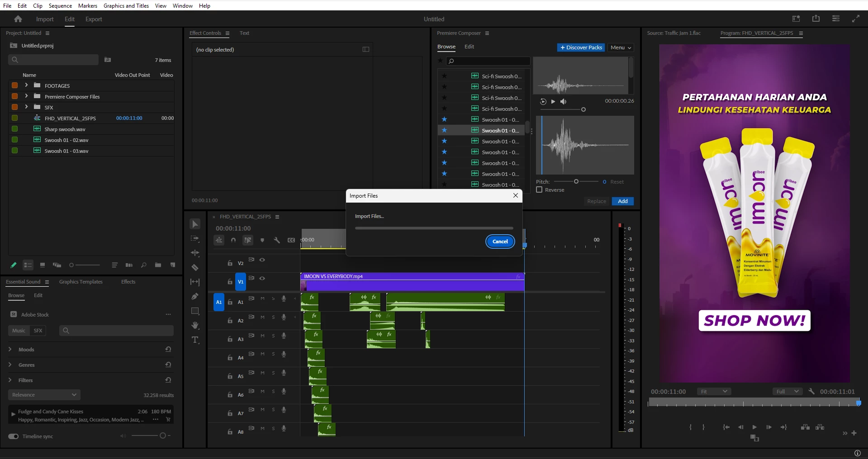Toggle V2 track output eye
The width and height of the screenshot is (868, 459).
click(262, 260)
